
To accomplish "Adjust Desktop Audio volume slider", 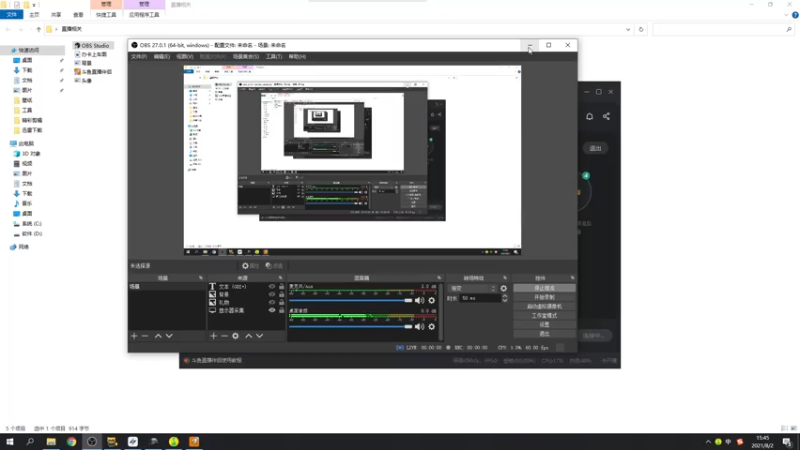I will (351, 327).
